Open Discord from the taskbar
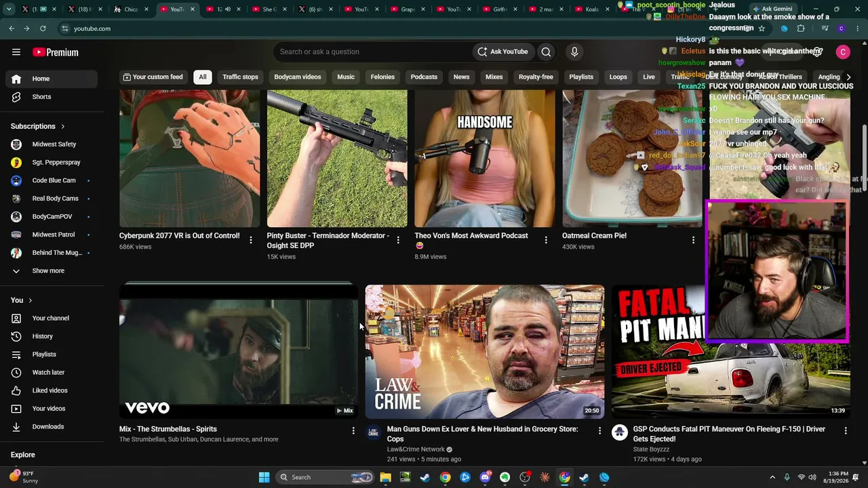This screenshot has width=868, height=488. click(x=485, y=477)
